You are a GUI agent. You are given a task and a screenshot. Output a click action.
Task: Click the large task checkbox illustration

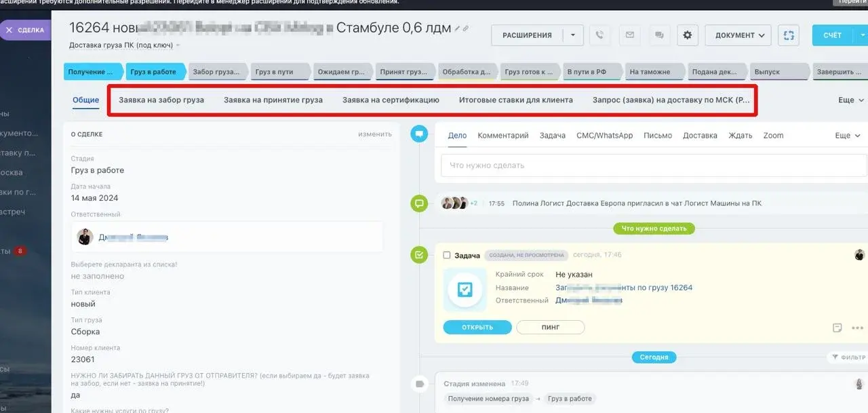click(x=465, y=290)
